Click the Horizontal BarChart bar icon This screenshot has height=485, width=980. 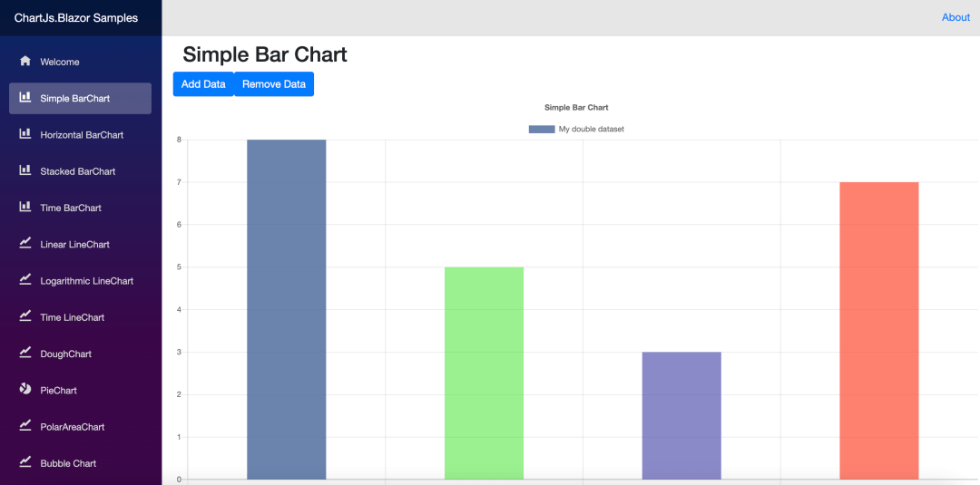tap(25, 133)
